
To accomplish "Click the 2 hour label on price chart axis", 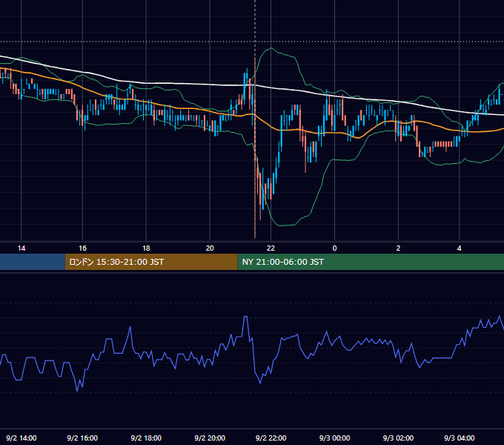I will 398,248.
